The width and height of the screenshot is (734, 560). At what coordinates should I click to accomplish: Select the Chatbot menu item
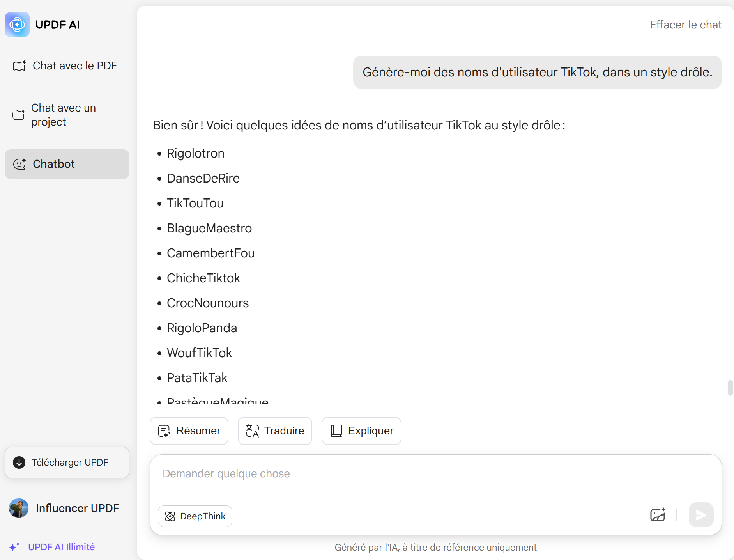[67, 164]
